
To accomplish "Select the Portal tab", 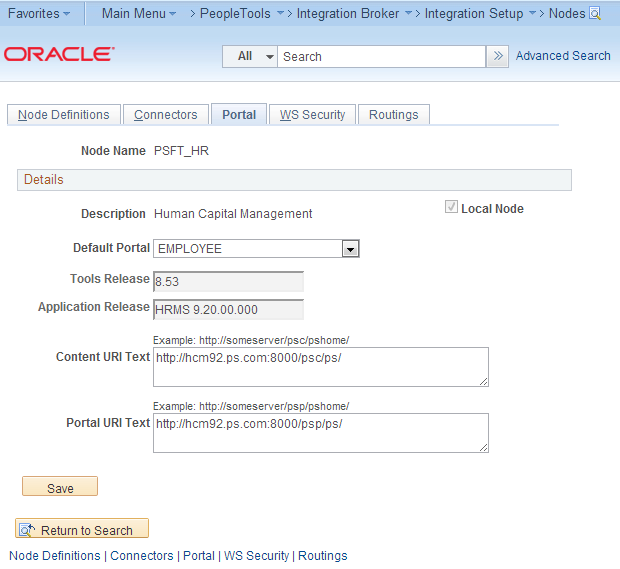I will point(239,115).
